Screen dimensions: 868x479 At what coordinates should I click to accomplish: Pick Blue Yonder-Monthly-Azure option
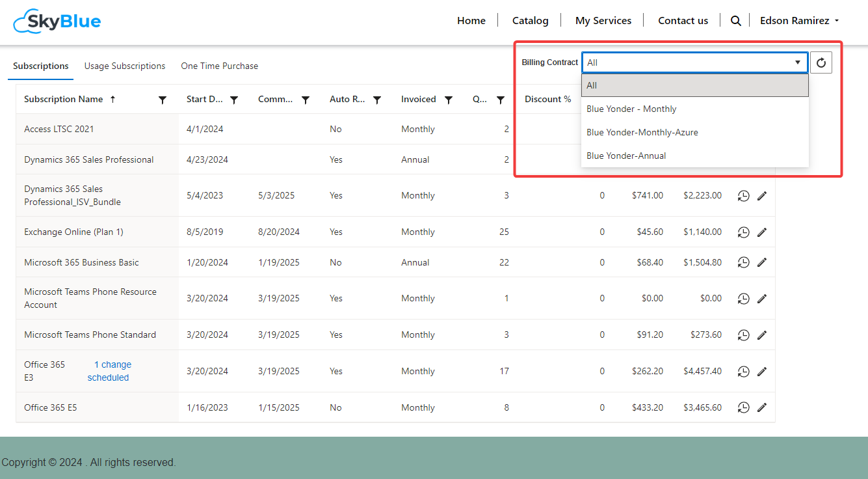(x=642, y=133)
